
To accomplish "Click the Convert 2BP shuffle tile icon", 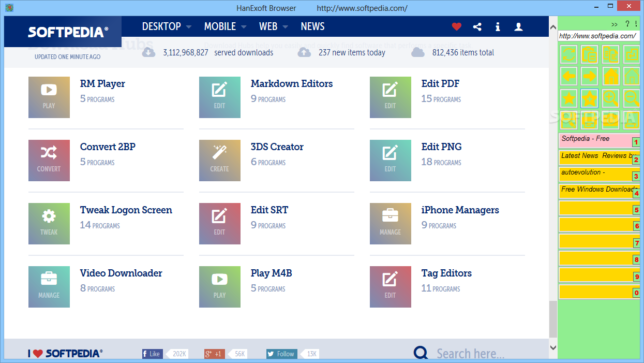I will tap(49, 161).
